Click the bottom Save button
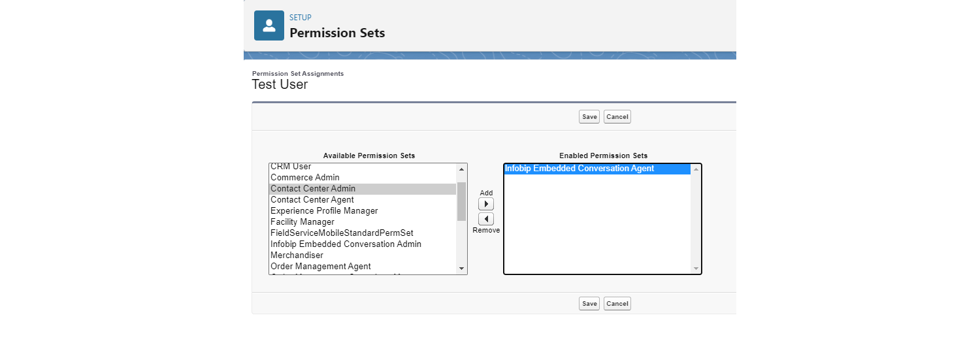The image size is (980, 345). point(589,304)
